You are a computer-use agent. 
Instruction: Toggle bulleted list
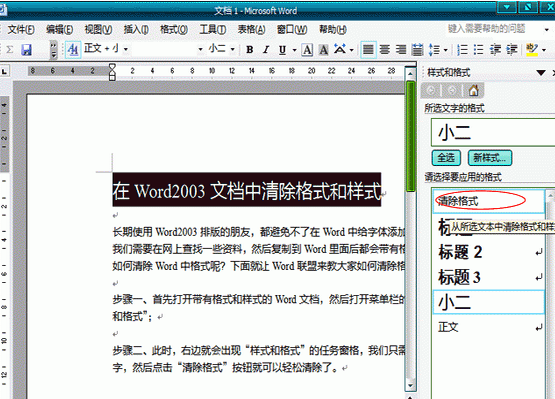point(479,50)
